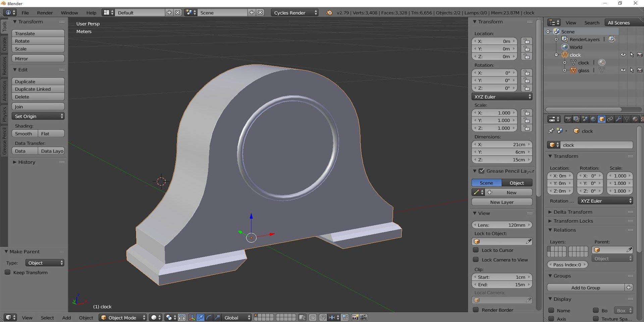Open the Object Mode dropdown

pyautogui.click(x=123, y=317)
